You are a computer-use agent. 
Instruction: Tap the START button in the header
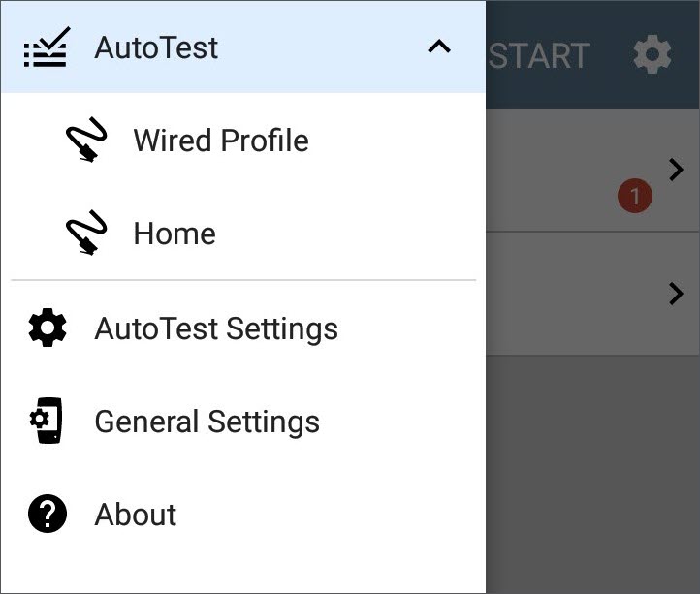point(539,56)
